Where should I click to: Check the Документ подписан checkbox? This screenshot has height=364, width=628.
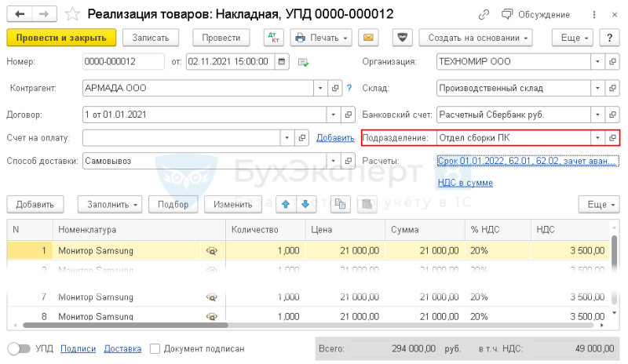click(155, 349)
